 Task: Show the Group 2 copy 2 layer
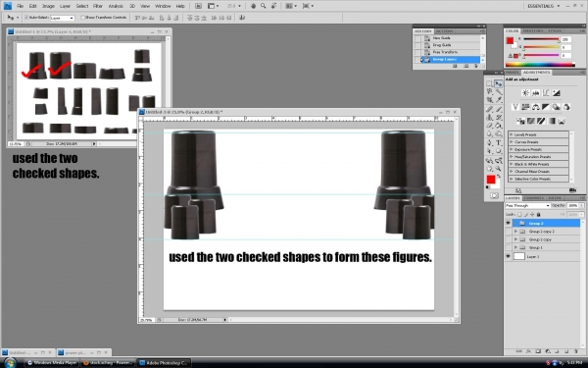[508, 232]
